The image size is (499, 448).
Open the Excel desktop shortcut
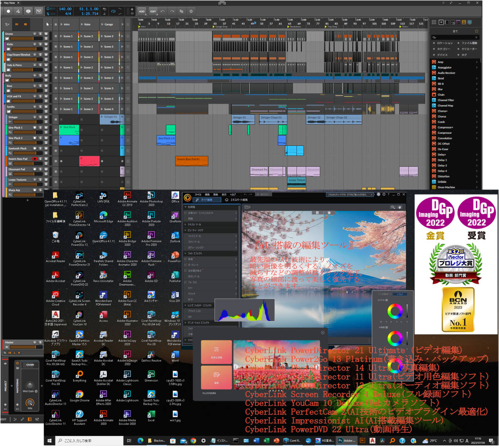click(151, 416)
